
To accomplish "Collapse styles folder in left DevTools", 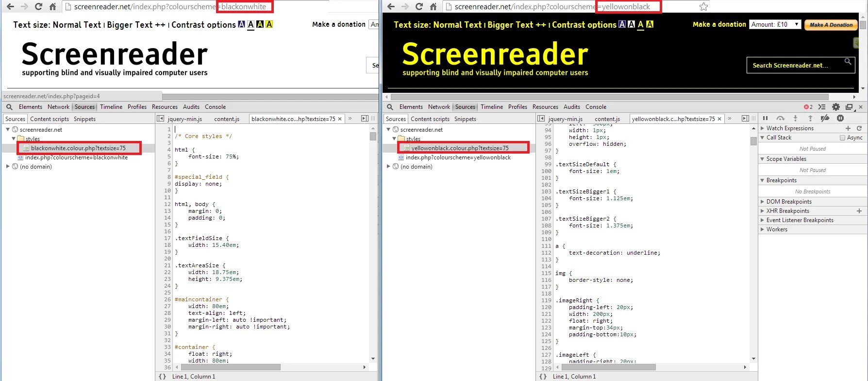I will click(14, 139).
